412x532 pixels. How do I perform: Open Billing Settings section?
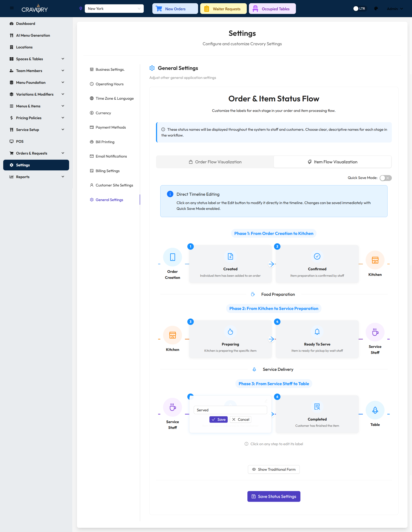pyautogui.click(x=105, y=171)
